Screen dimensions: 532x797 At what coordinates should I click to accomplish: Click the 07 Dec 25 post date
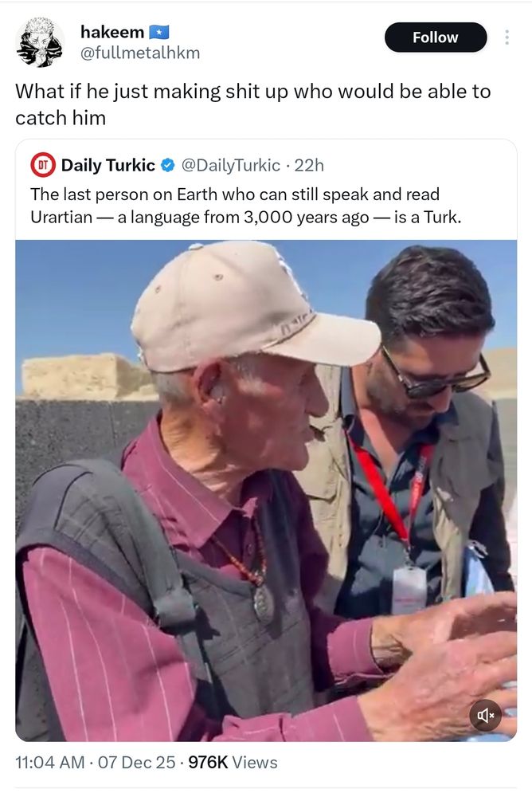[136, 762]
